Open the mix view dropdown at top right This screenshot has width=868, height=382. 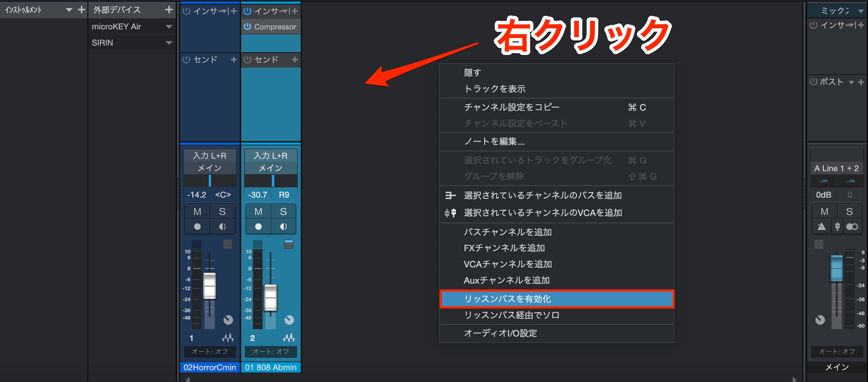[x=861, y=11]
